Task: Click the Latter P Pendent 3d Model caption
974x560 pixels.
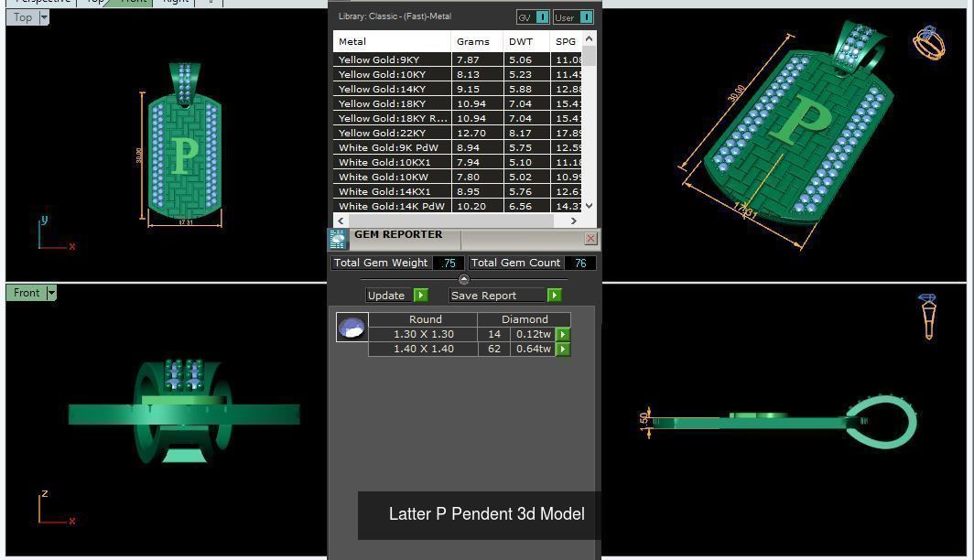Action: click(x=486, y=514)
